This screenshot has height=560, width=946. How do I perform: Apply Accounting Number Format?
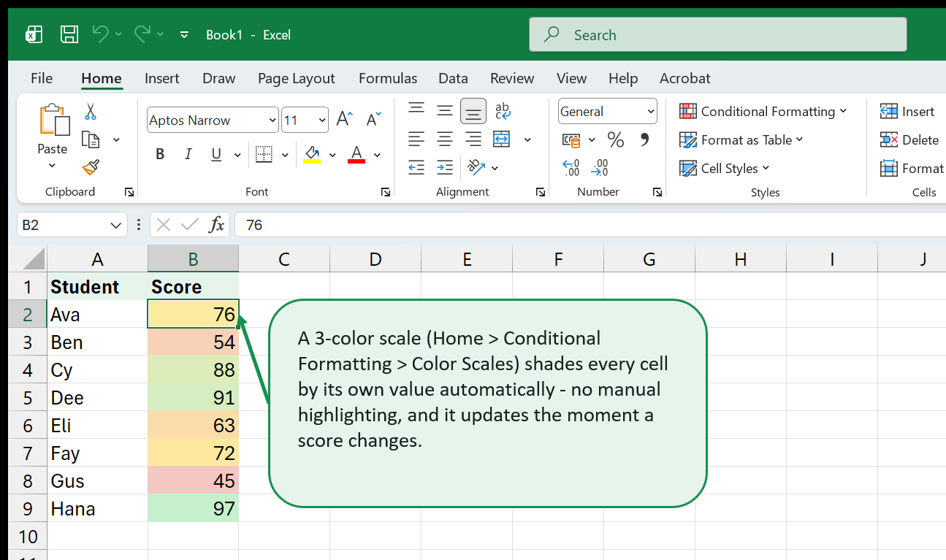pos(571,139)
